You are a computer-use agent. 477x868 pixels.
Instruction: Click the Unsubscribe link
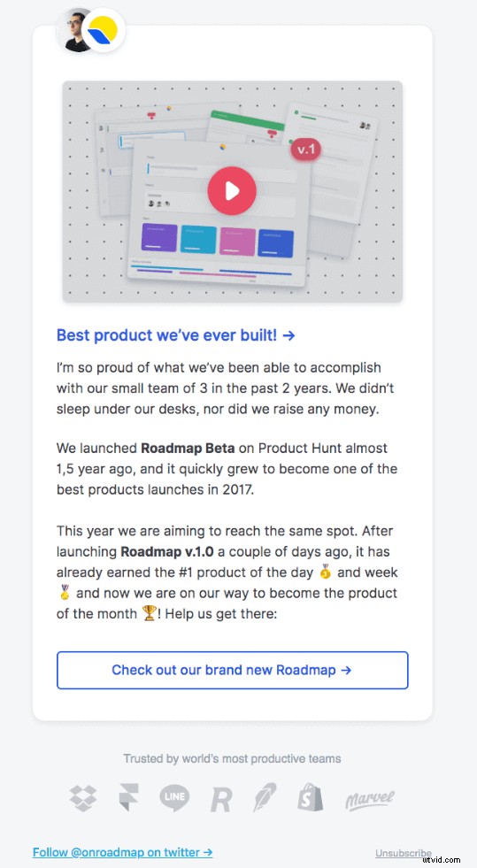click(403, 853)
